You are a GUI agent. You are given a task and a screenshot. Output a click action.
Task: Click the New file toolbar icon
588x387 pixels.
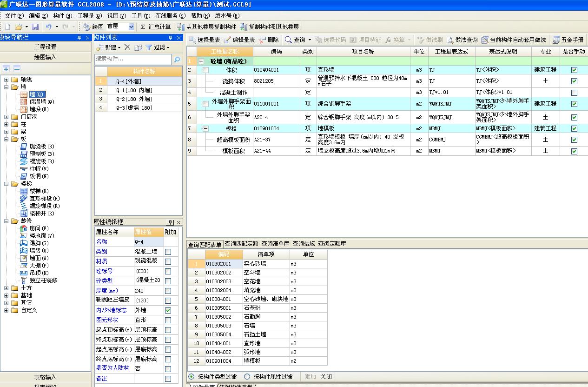pos(7,27)
